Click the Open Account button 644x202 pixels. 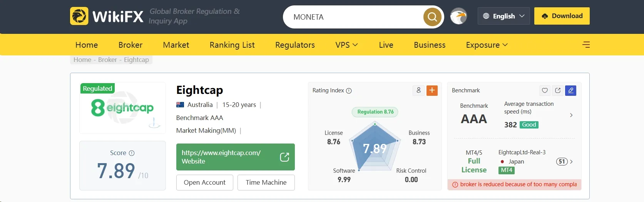205,182
